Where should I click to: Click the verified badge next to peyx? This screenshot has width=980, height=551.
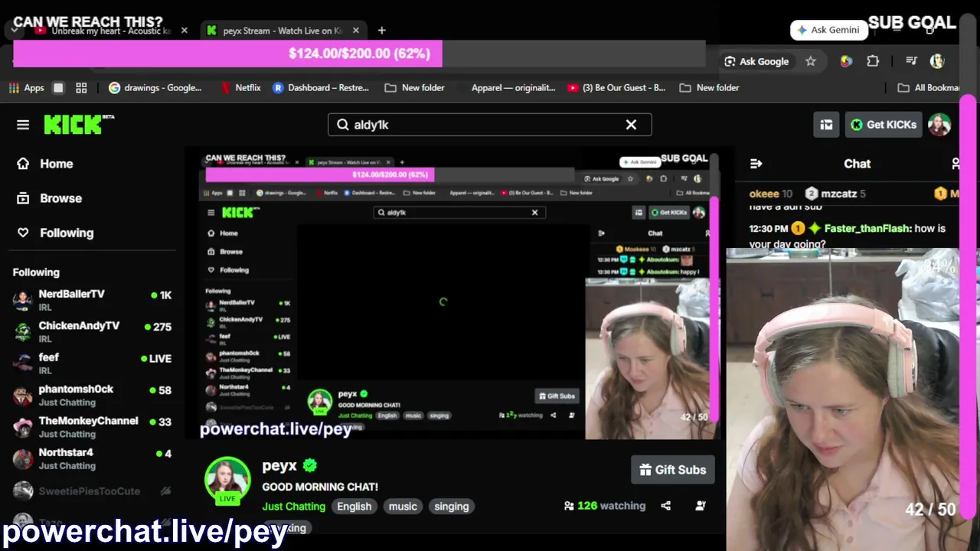[x=310, y=465]
